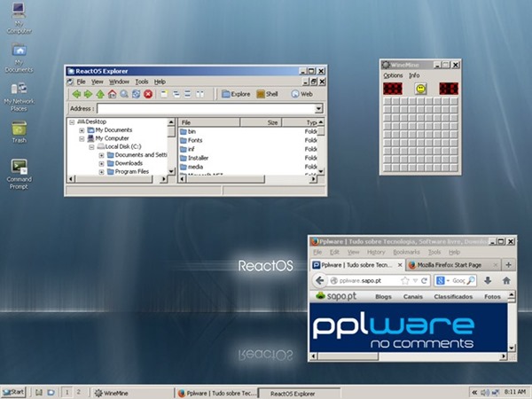Image resolution: width=532 pixels, height=399 pixels.
Task: Open the Home icon in Explorer toolbar
Action: pyautogui.click(x=112, y=94)
